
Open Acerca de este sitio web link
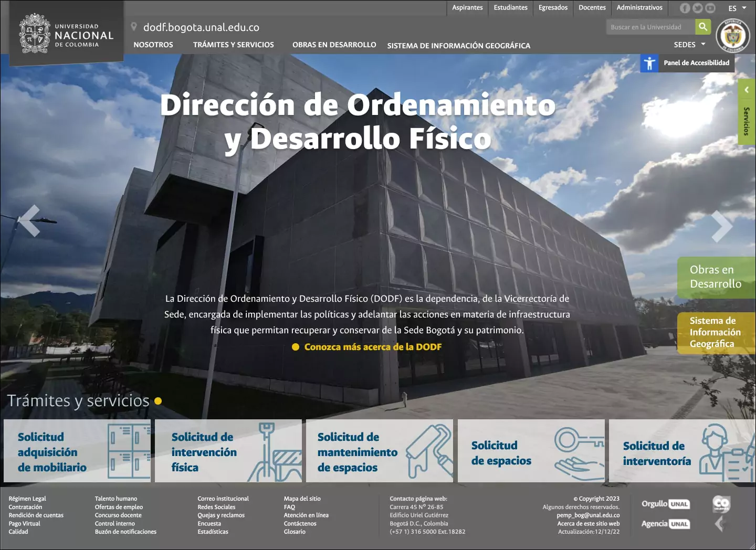(589, 524)
